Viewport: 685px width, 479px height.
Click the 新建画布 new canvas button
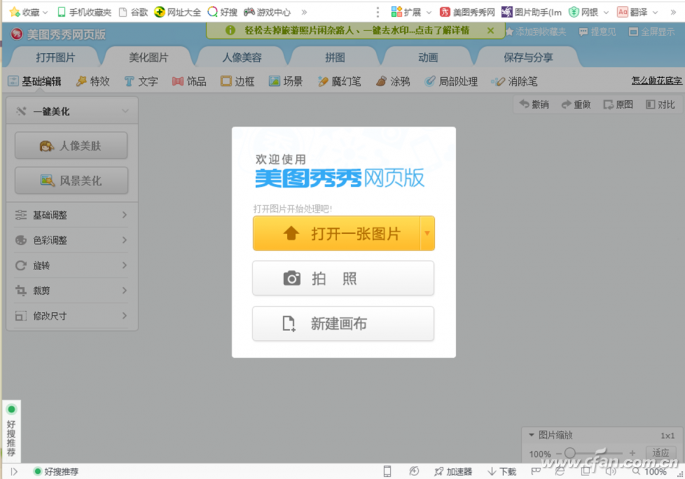click(x=343, y=324)
